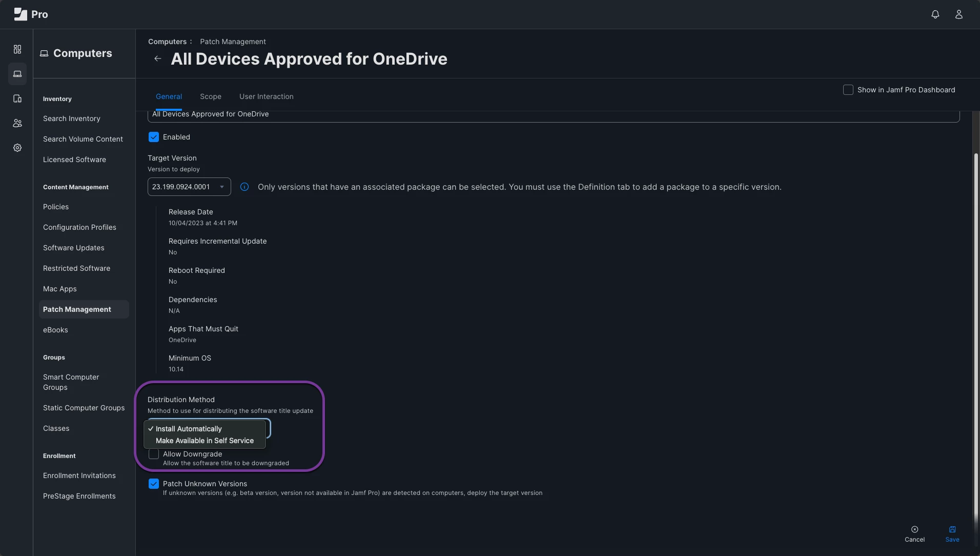Go to Policies

tap(56, 207)
